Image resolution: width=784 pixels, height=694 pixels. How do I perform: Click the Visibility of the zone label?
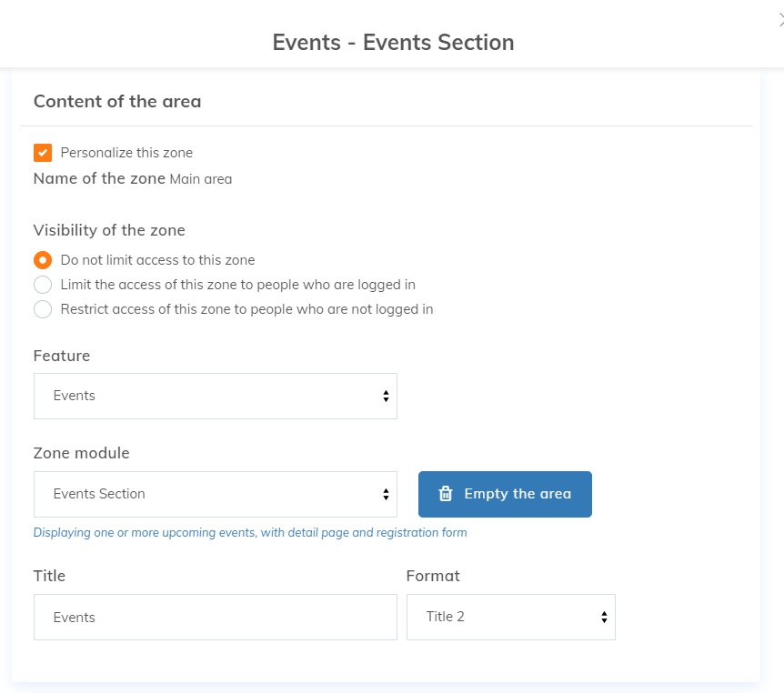click(x=109, y=229)
